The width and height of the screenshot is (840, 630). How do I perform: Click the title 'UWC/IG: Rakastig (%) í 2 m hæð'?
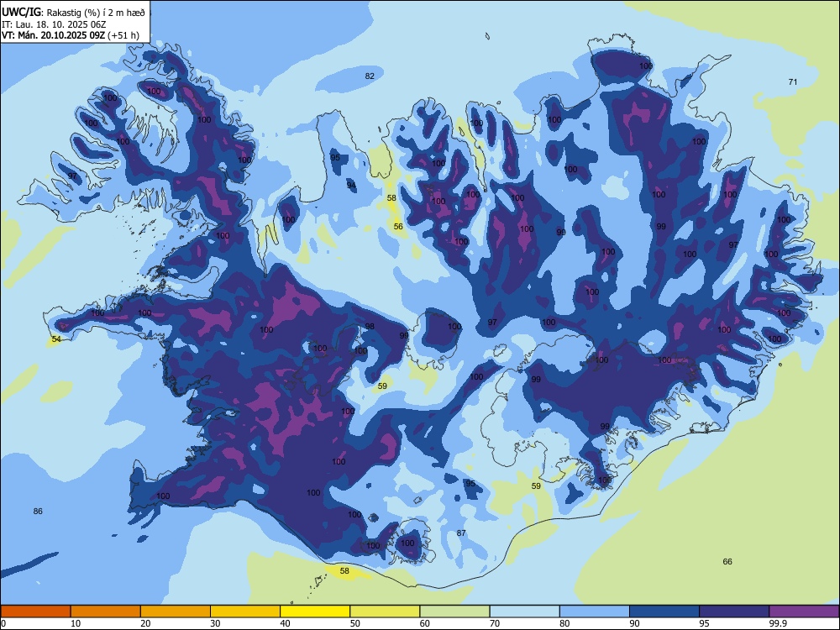coord(73,13)
